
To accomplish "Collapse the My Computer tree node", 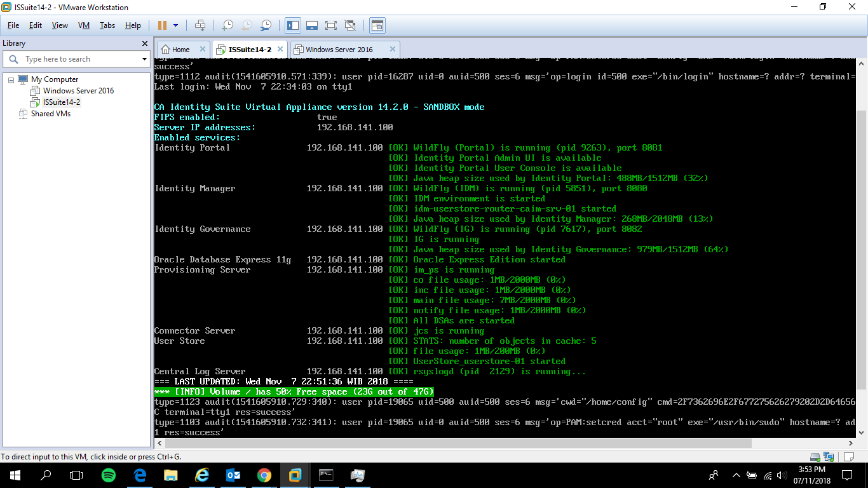I will 11,79.
